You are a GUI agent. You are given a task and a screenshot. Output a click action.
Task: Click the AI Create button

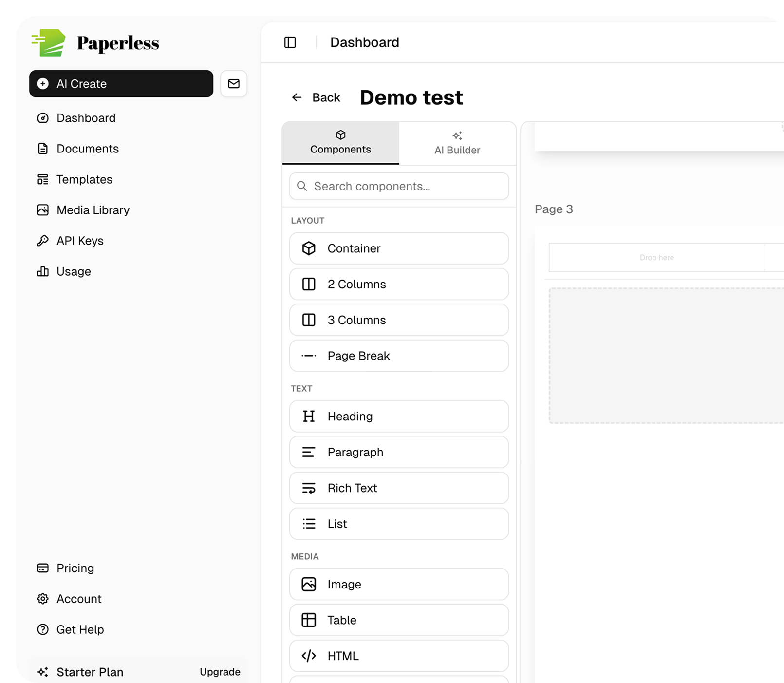[121, 84]
